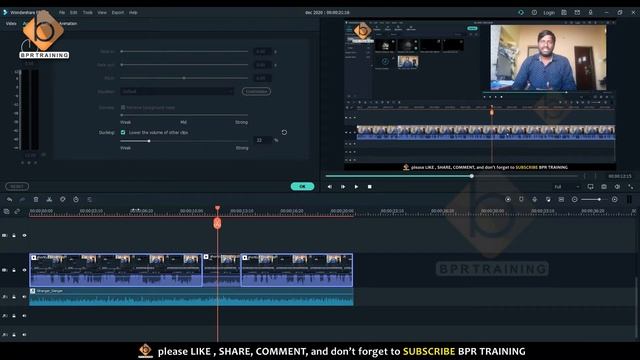Click the help question mark icon
Viewport: 640px width, 360px height.
click(x=534, y=13)
